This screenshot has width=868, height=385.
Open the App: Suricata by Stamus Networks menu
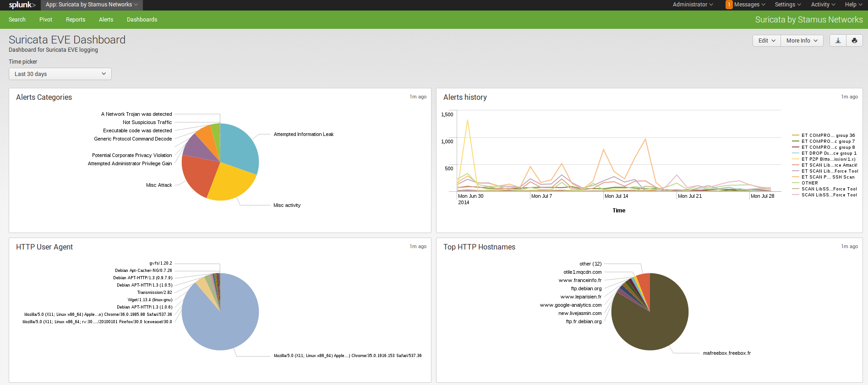click(x=92, y=5)
